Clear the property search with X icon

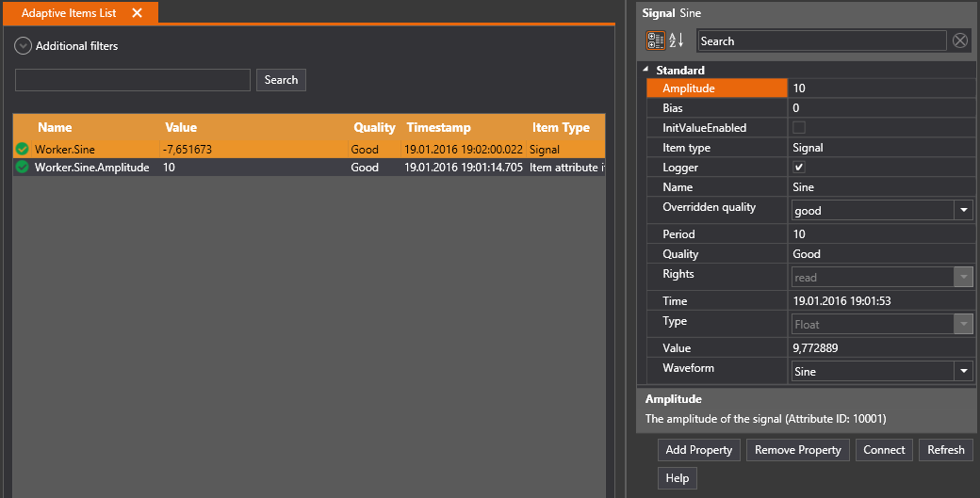(959, 40)
